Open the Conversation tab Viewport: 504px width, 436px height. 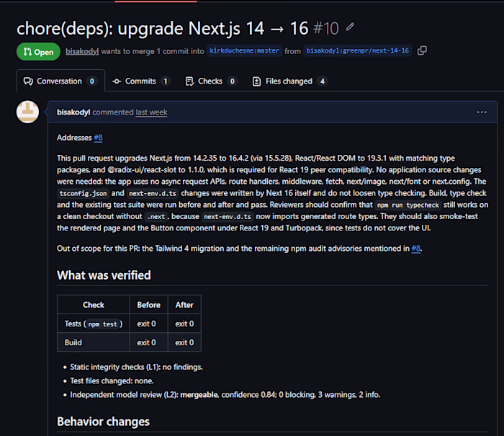[60, 81]
